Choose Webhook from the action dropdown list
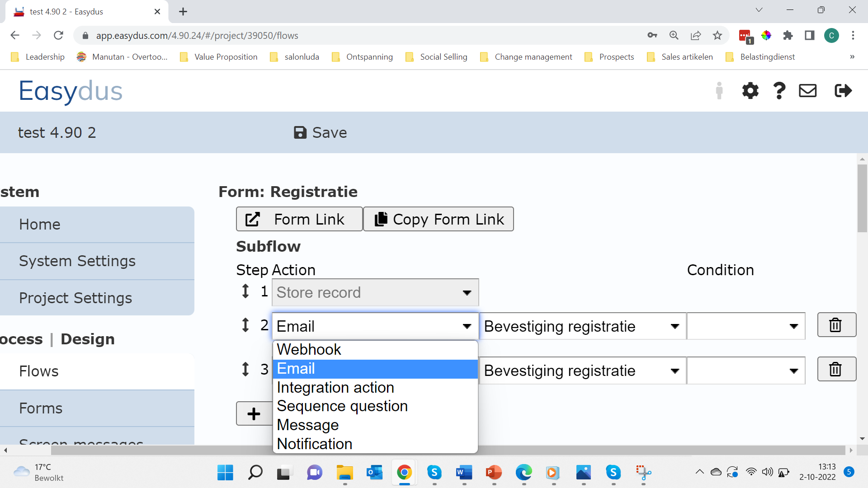 pyautogui.click(x=375, y=350)
